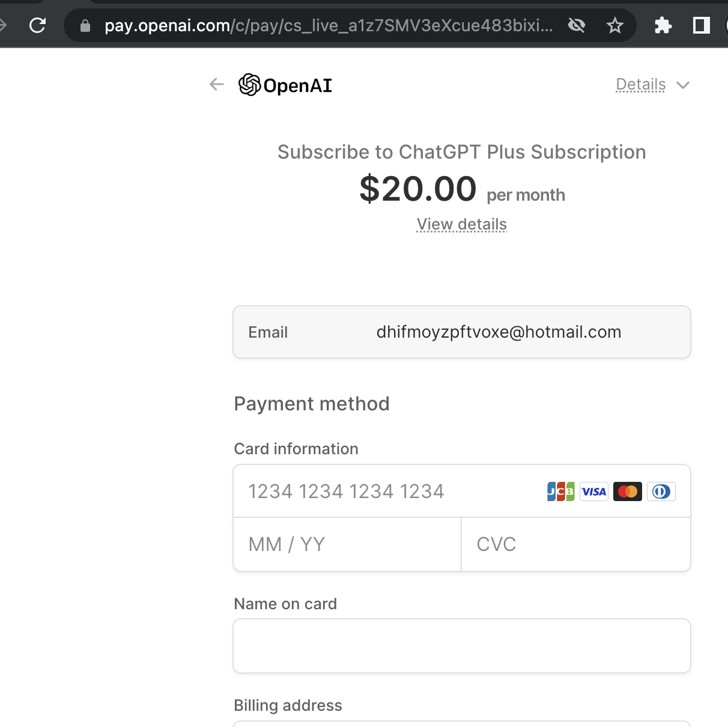The height and width of the screenshot is (727, 728).
Task: Open the browser extensions puzzle icon
Action: point(663,25)
